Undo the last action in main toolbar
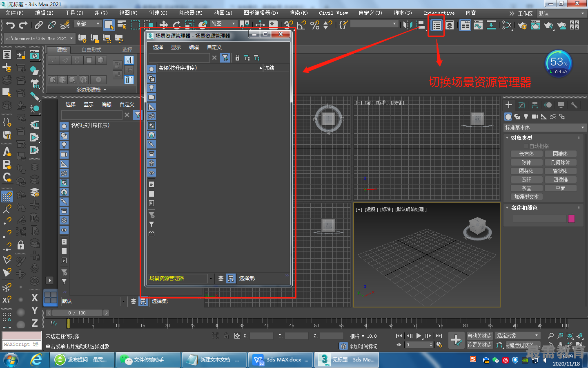This screenshot has height=368, width=588. [x=10, y=25]
